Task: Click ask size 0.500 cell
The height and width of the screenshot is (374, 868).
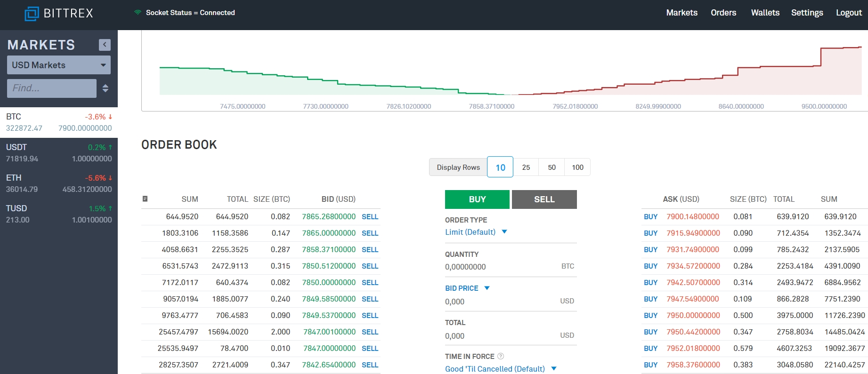Action: [x=743, y=316]
